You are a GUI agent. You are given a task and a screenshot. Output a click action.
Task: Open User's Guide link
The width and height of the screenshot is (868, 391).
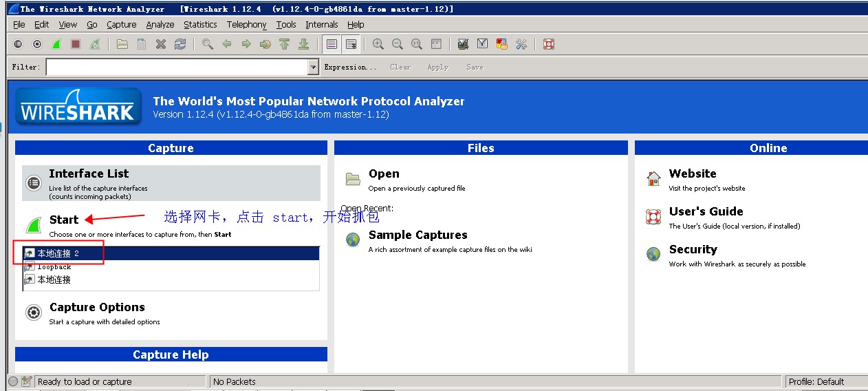pyautogui.click(x=706, y=211)
